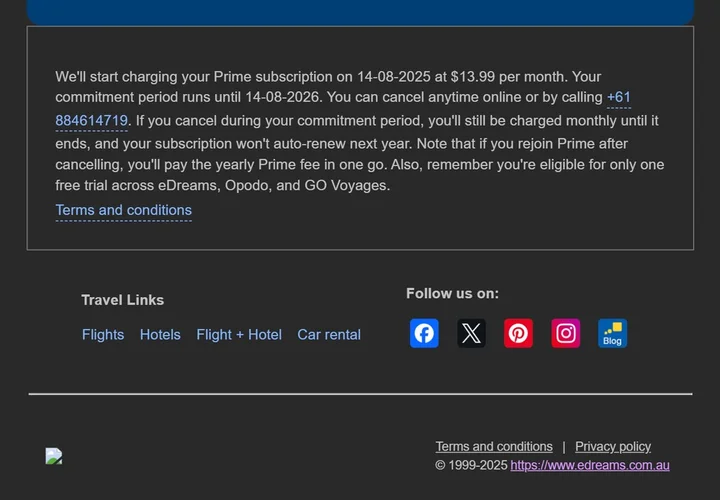720x500 pixels.
Task: Visit the www.edreams.com.au URL
Action: pyautogui.click(x=590, y=465)
